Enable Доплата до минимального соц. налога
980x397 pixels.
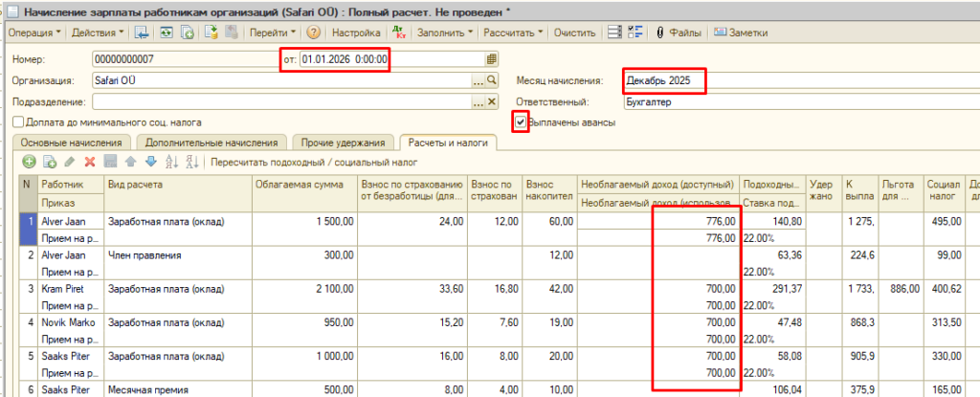click(19, 122)
